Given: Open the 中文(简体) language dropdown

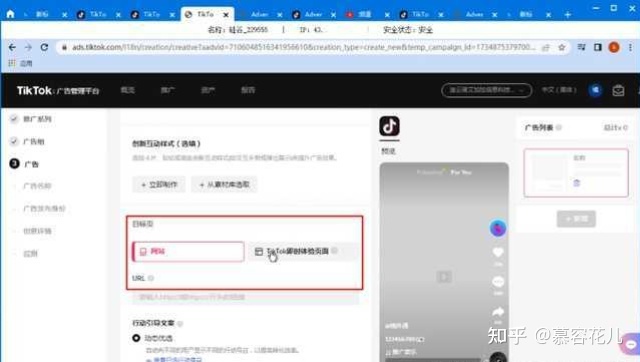Looking at the screenshot, I should click(x=559, y=90).
